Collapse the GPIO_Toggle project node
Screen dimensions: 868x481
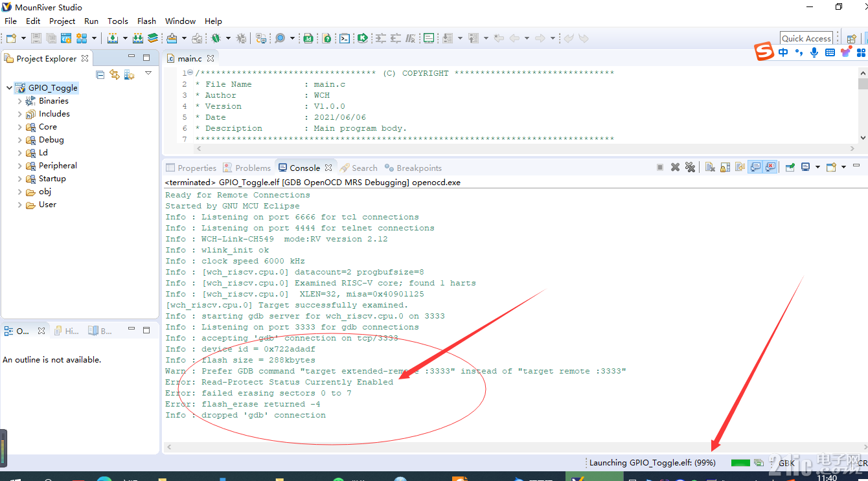[x=9, y=88]
